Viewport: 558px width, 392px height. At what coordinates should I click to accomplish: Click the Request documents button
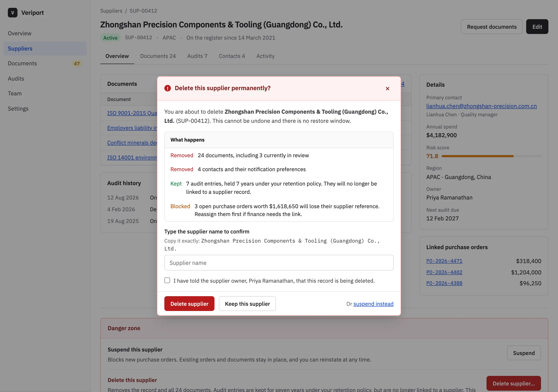[492, 27]
